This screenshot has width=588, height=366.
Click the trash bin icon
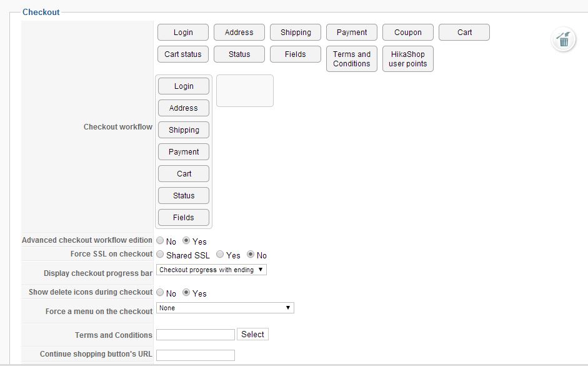tap(563, 40)
